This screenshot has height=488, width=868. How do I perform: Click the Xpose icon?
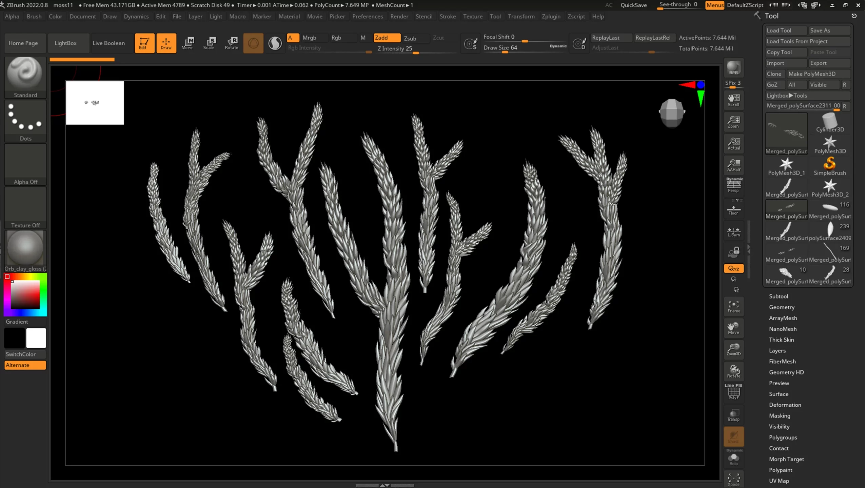[x=733, y=480]
